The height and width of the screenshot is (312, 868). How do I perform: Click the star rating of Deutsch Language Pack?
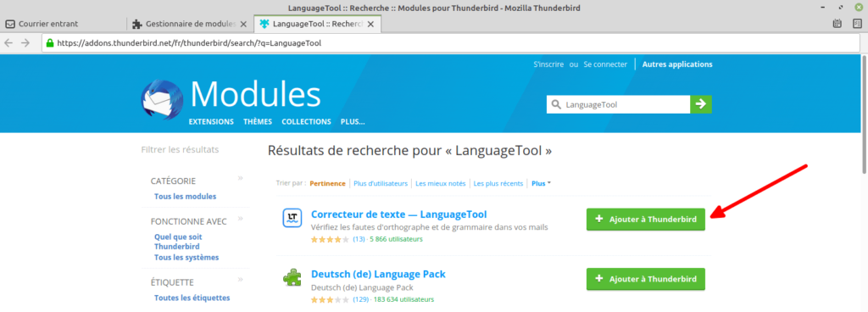pos(330,300)
